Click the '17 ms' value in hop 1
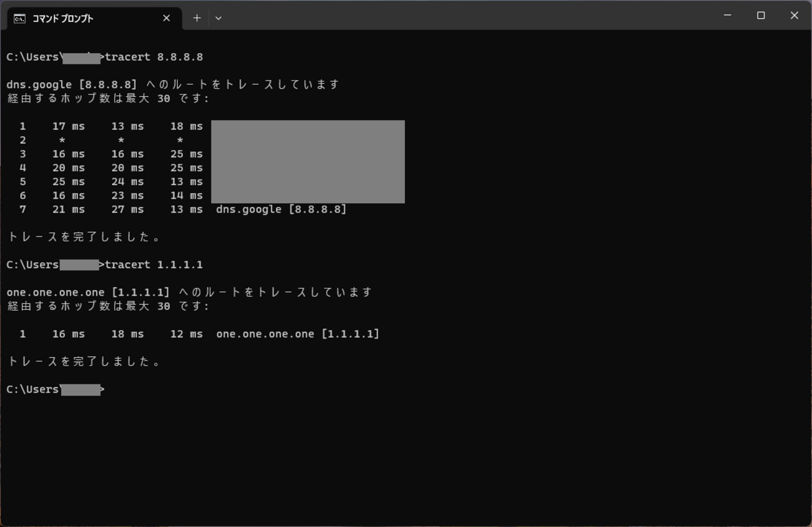This screenshot has width=812, height=527. 69,126
